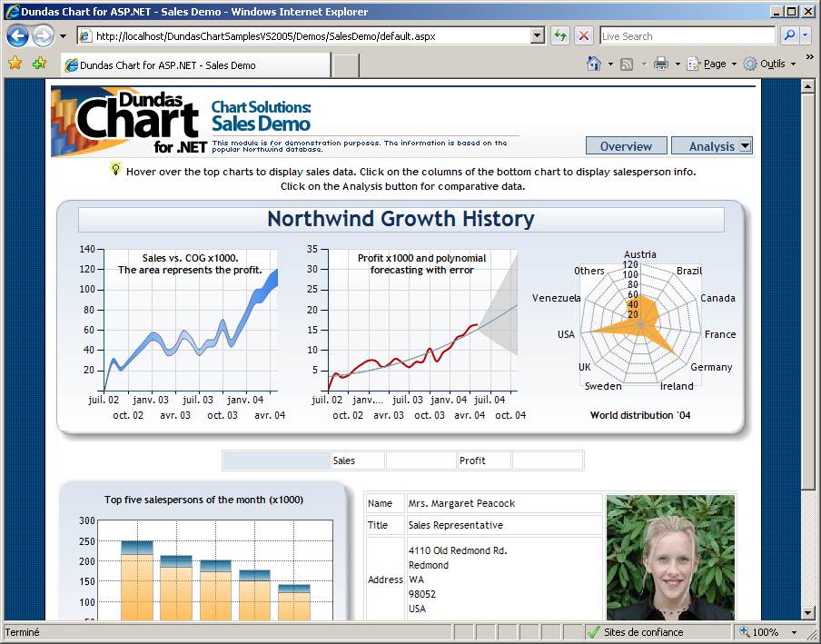The height and width of the screenshot is (644, 821).
Task: Go back with the browser Back arrow
Action: [x=17, y=36]
